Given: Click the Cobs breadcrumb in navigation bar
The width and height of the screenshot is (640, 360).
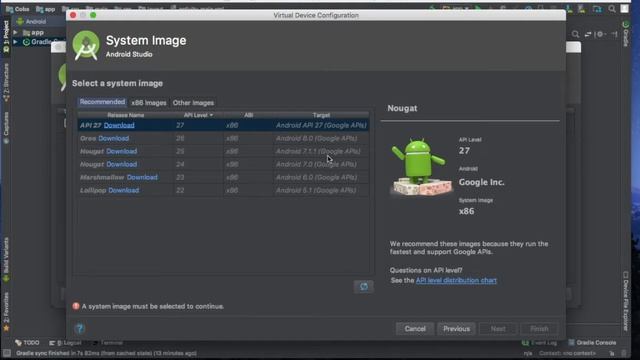Looking at the screenshot, I should [18, 9].
